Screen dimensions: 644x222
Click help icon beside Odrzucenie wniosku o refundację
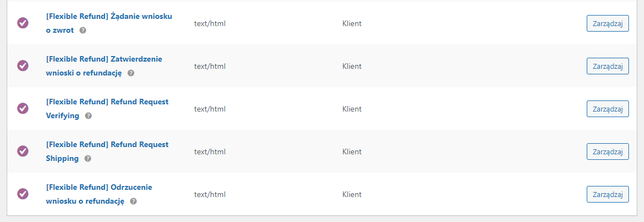133,201
